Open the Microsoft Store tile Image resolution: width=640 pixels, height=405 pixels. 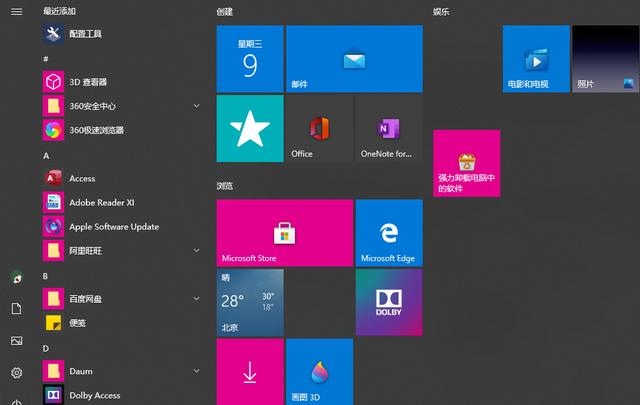[284, 233]
